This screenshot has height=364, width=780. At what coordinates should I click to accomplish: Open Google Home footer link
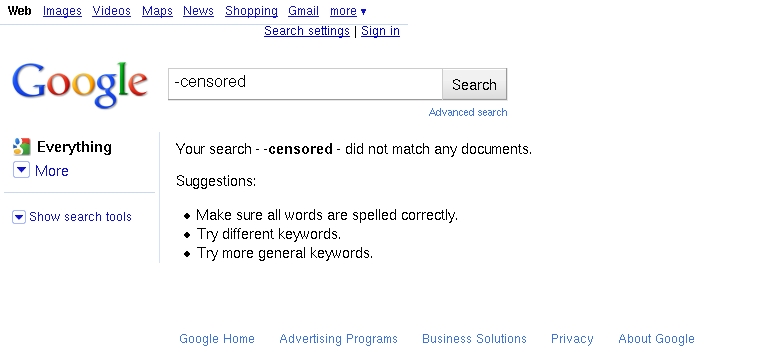pos(217,339)
